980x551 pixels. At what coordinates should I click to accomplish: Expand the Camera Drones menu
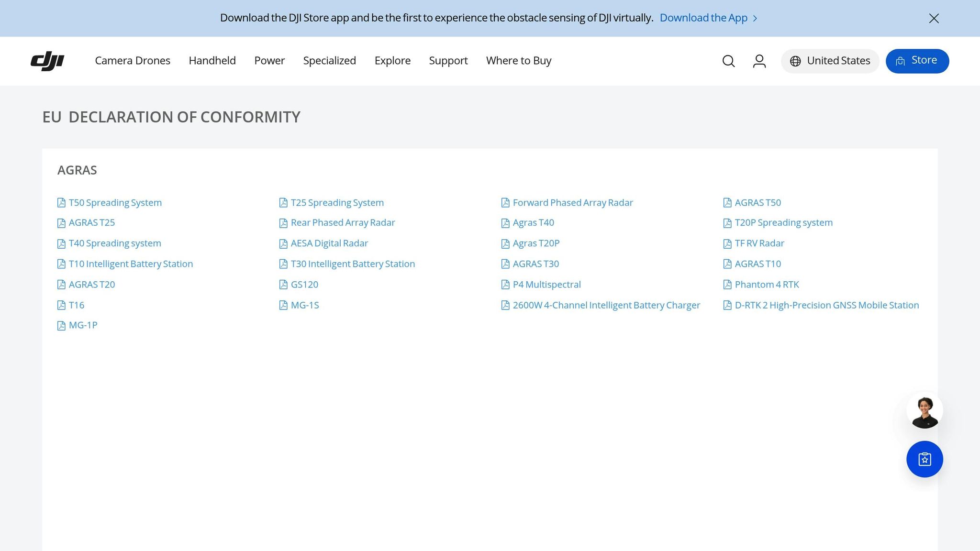pos(133,61)
